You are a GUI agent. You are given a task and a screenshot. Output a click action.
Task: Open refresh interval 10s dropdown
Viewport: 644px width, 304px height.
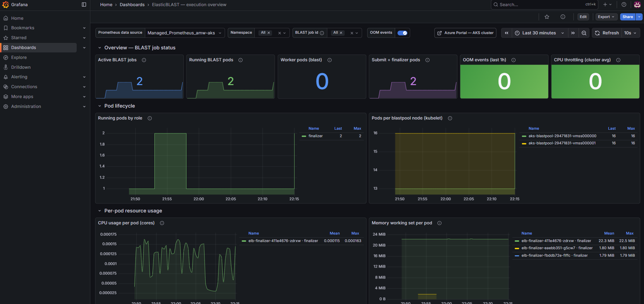click(x=630, y=33)
